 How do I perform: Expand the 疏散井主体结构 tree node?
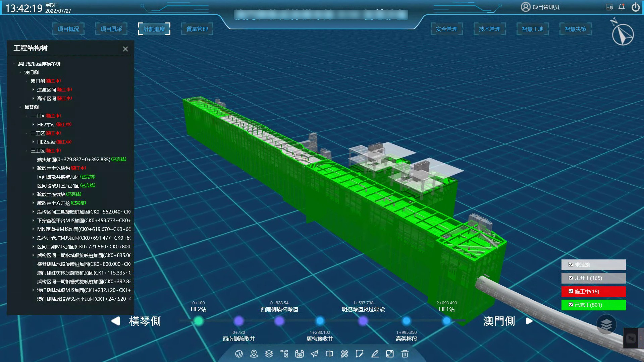(33, 168)
